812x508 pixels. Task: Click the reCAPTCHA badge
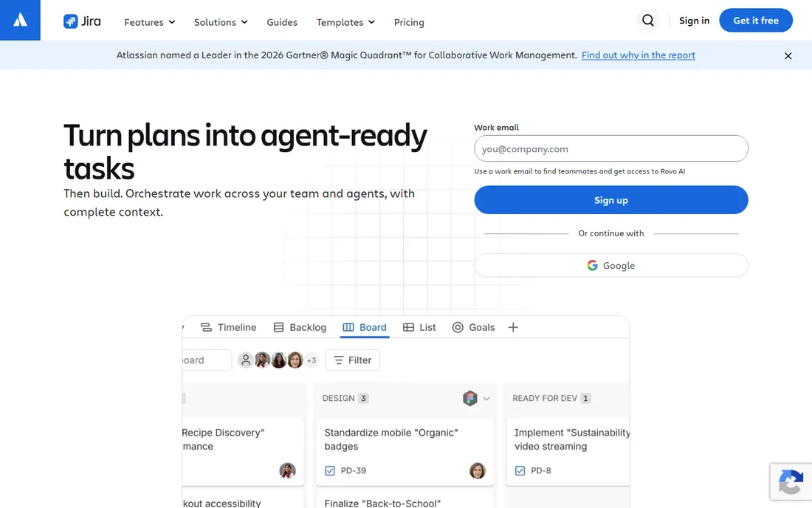[791, 482]
